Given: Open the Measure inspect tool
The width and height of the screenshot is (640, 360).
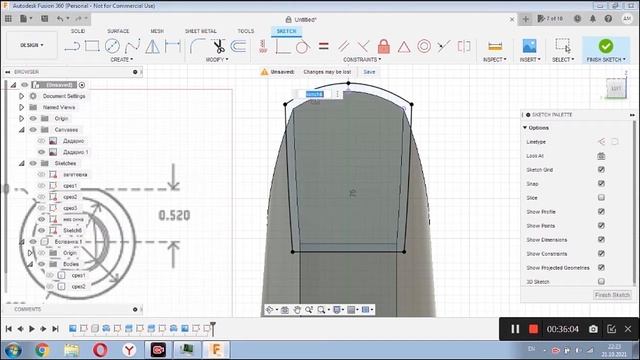Looking at the screenshot, I should pyautogui.click(x=495, y=46).
